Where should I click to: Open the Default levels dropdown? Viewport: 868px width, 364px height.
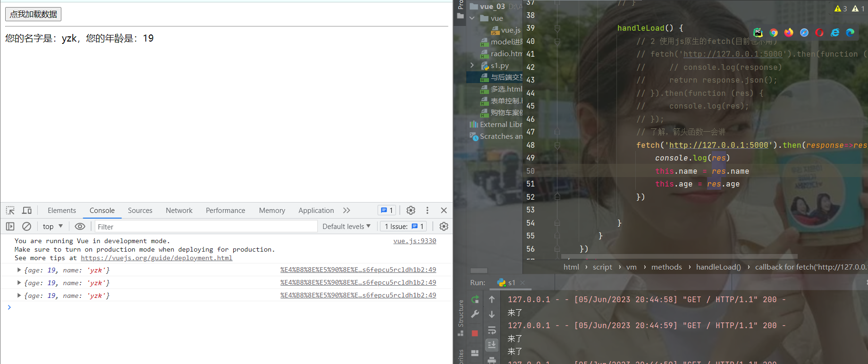click(x=346, y=227)
